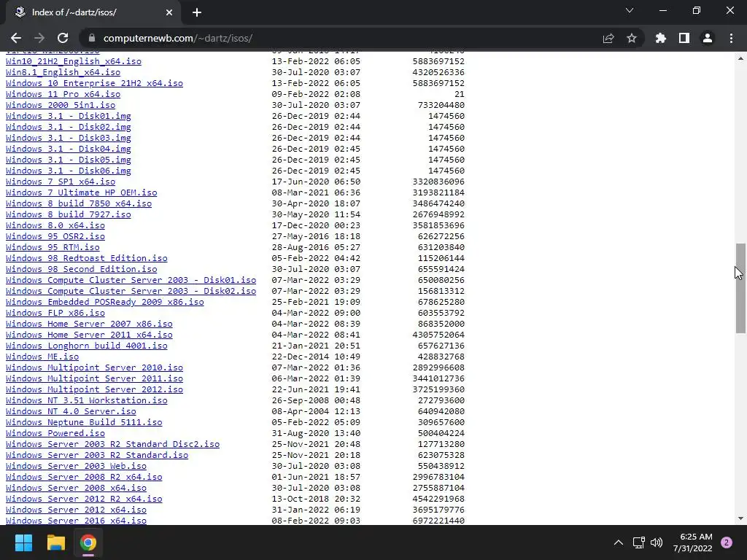Download Windows Server 2003 Web.iso
Viewport: 747px width, 560px height.
click(x=76, y=467)
